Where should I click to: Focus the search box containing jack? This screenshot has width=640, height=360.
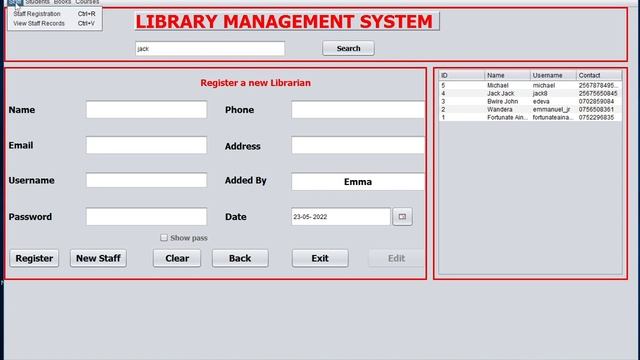coord(210,49)
